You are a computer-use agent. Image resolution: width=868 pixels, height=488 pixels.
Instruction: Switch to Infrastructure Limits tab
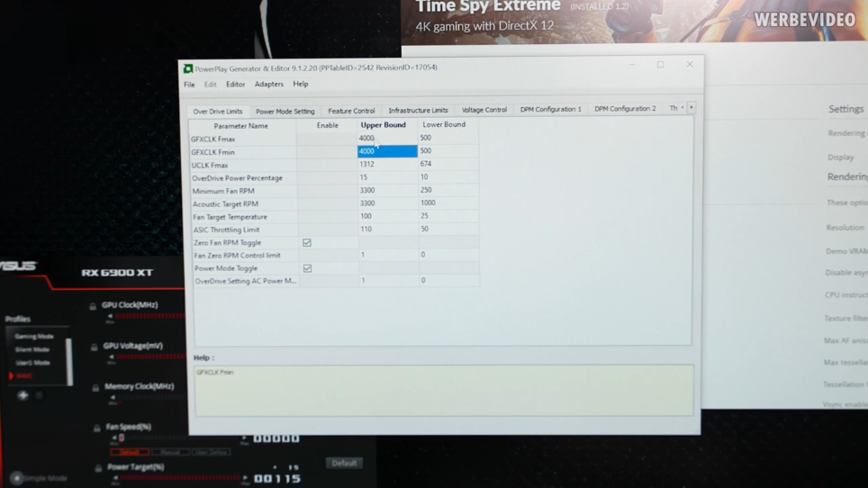tap(418, 110)
